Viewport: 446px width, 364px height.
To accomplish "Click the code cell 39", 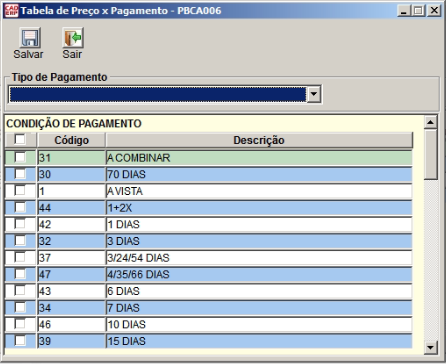I will click(x=71, y=341).
